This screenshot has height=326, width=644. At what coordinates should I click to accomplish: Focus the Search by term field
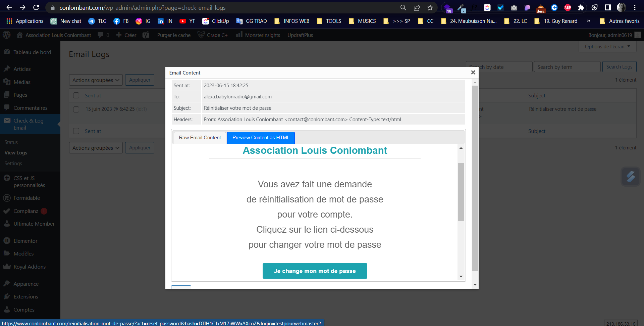[x=567, y=67]
